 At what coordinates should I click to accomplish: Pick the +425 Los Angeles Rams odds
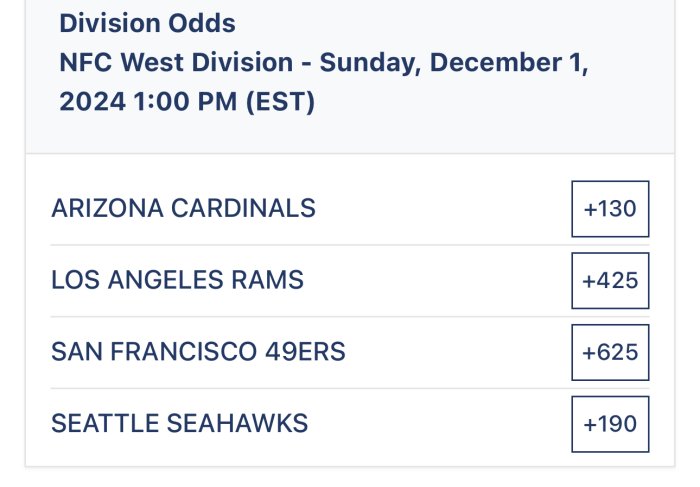pyautogui.click(x=610, y=280)
